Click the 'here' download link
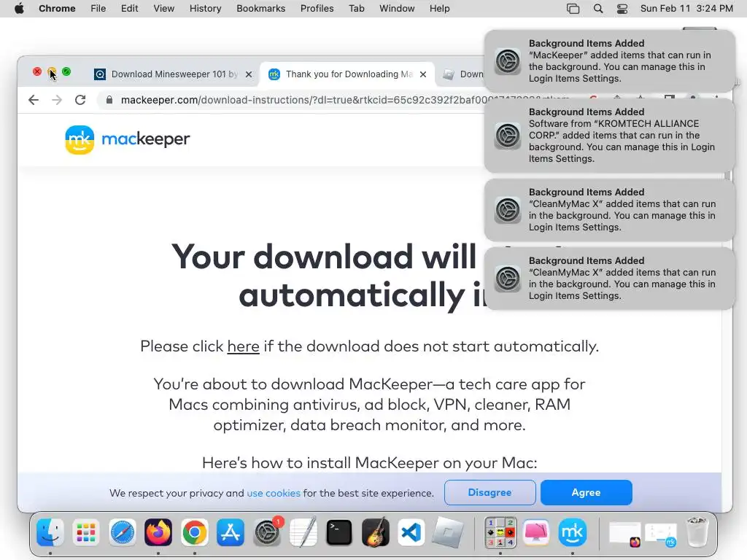The width and height of the screenshot is (747, 560). pyautogui.click(x=243, y=346)
